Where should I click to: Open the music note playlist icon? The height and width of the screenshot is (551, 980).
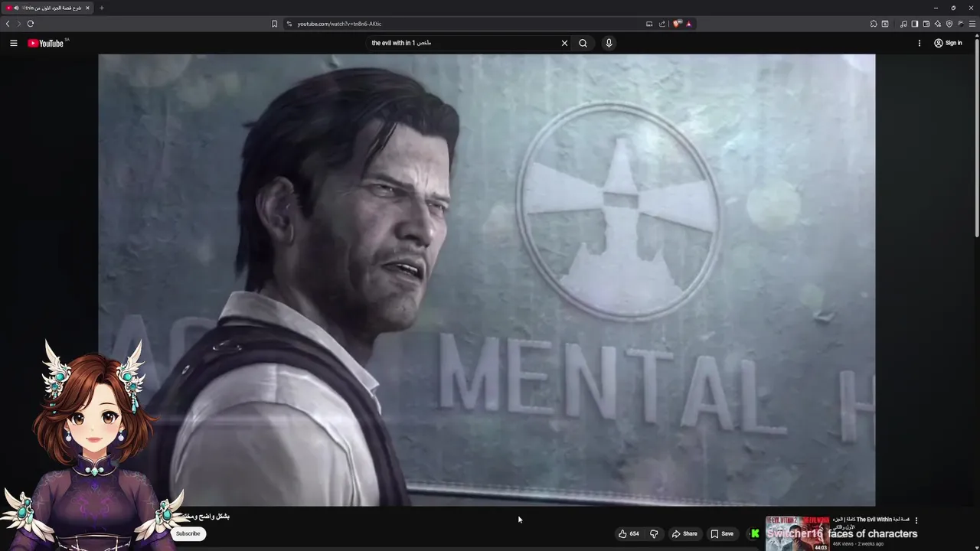(903, 24)
